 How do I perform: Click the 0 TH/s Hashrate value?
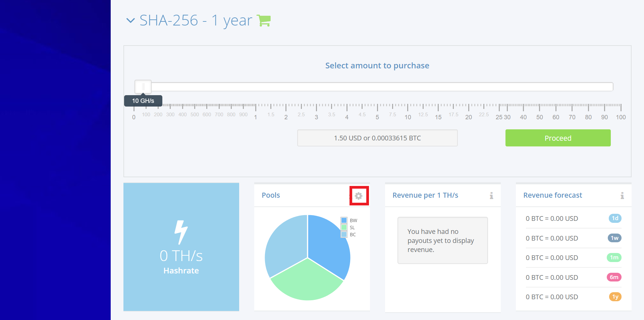pyautogui.click(x=181, y=256)
